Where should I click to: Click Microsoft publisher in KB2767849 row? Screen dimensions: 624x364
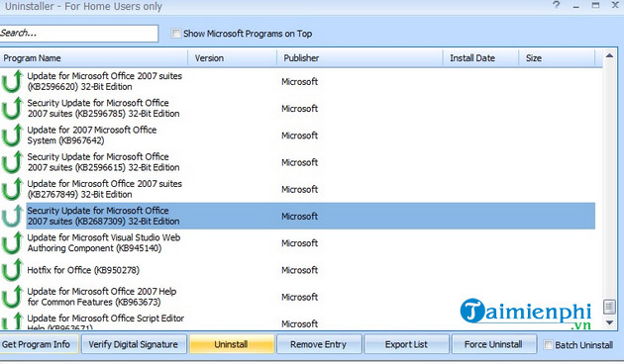tap(300, 190)
